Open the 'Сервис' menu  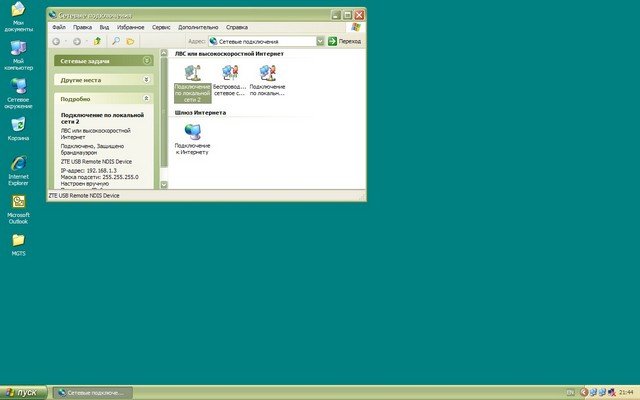[161, 27]
